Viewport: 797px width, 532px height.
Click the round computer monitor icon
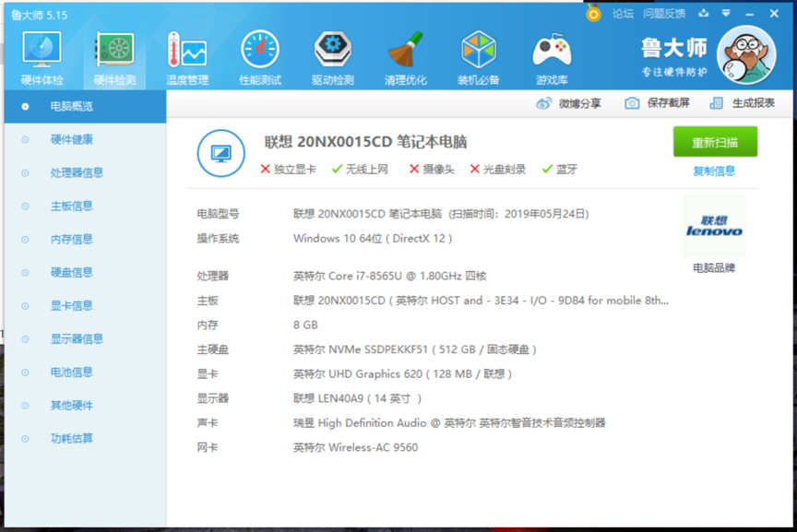point(221,153)
